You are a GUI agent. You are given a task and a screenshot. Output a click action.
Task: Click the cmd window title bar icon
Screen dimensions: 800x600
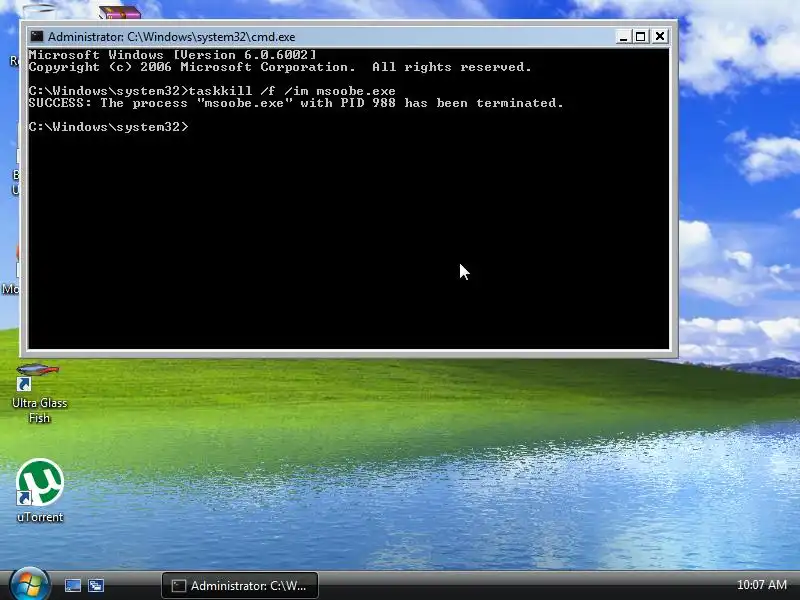[37, 36]
